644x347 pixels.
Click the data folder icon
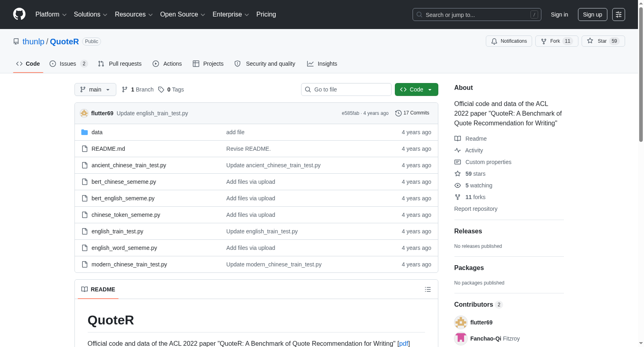[x=85, y=132]
